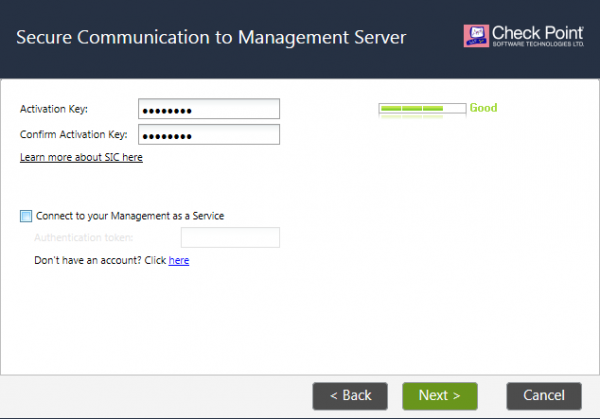
Task: Click the Secure Communication to Management Server title
Action: 212,39
